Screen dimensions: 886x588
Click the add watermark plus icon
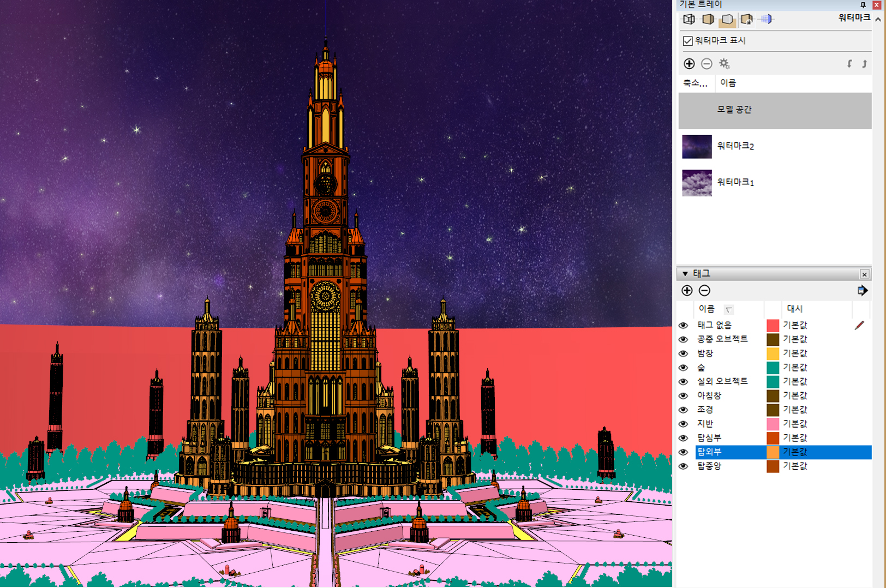click(x=689, y=64)
